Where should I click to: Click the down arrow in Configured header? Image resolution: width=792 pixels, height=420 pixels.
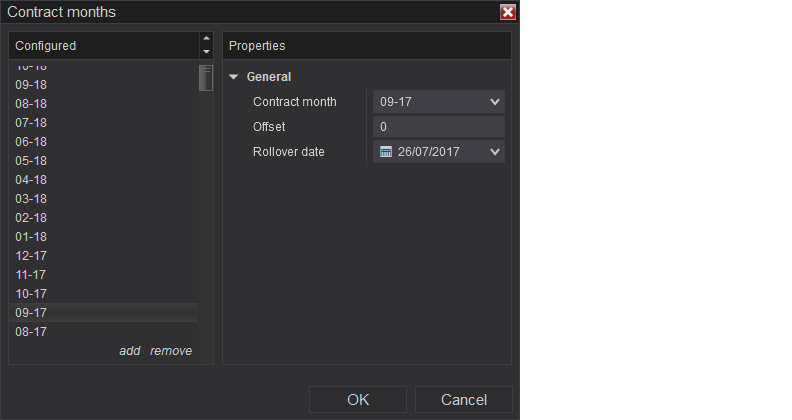click(206, 52)
